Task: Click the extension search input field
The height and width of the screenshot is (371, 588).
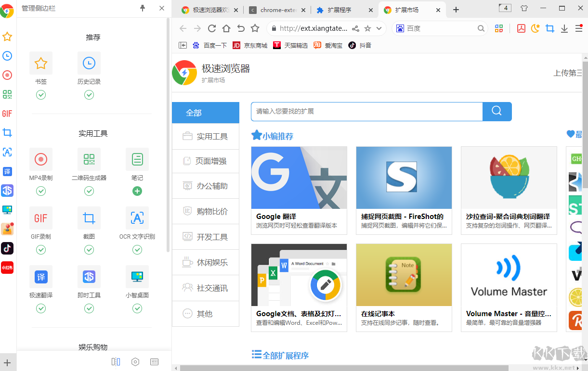Action: point(366,111)
